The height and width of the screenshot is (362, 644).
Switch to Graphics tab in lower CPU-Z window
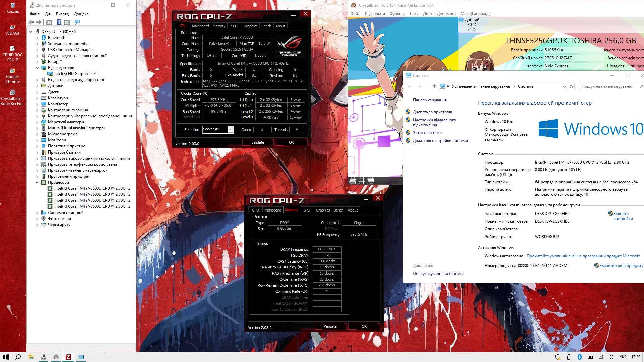pos(323,210)
